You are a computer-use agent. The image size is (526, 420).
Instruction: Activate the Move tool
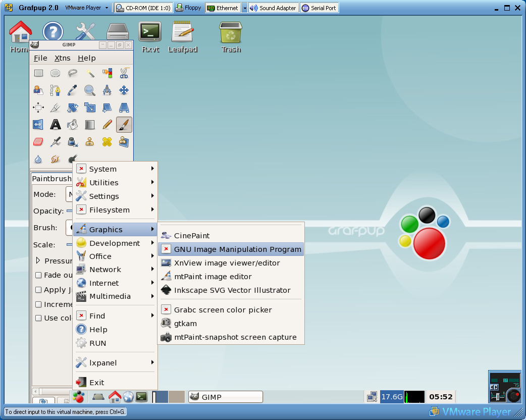(x=124, y=90)
